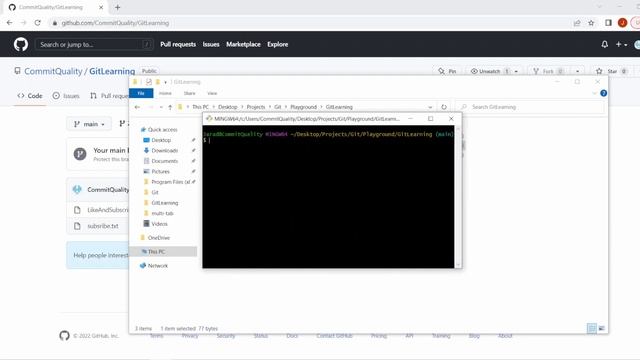This screenshot has width=640, height=360.
Task: Select Quick access in Explorer sidebar
Action: coord(162,129)
